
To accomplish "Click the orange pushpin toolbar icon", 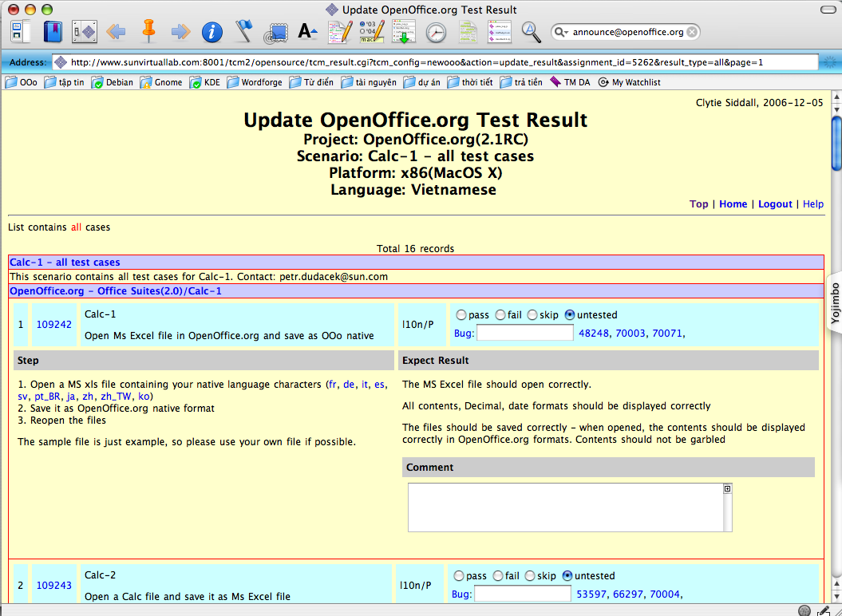I will point(148,30).
